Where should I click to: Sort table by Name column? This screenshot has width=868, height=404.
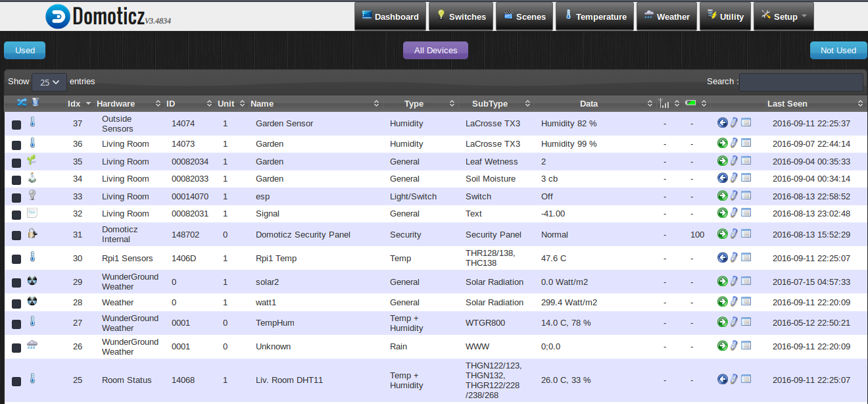pyautogui.click(x=315, y=103)
